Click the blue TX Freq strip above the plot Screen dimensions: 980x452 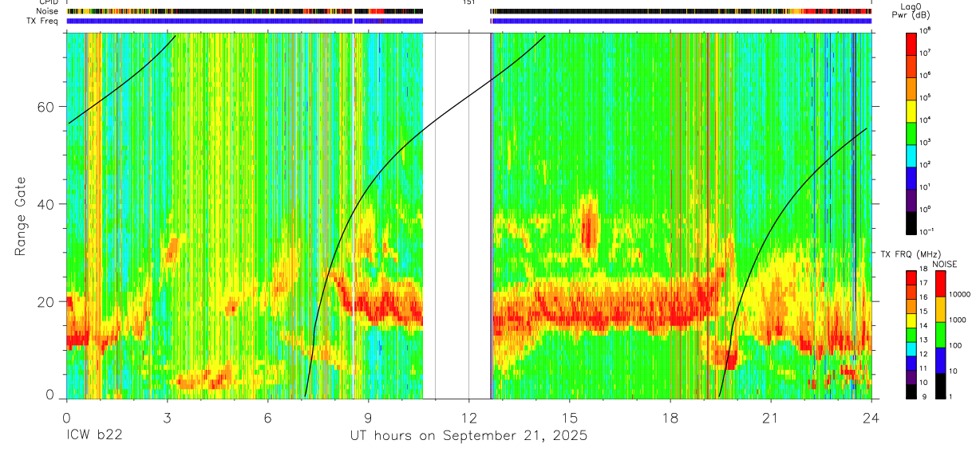pyautogui.click(x=468, y=22)
